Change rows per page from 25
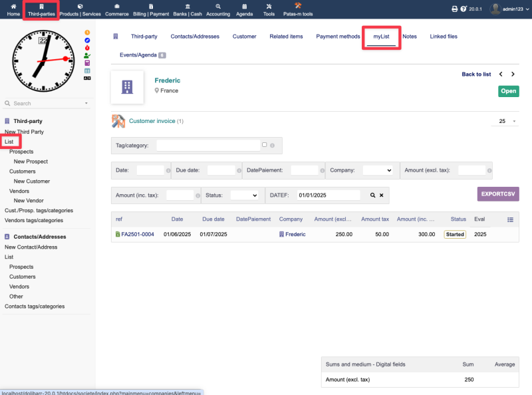The width and height of the screenshot is (532, 395). tap(507, 121)
